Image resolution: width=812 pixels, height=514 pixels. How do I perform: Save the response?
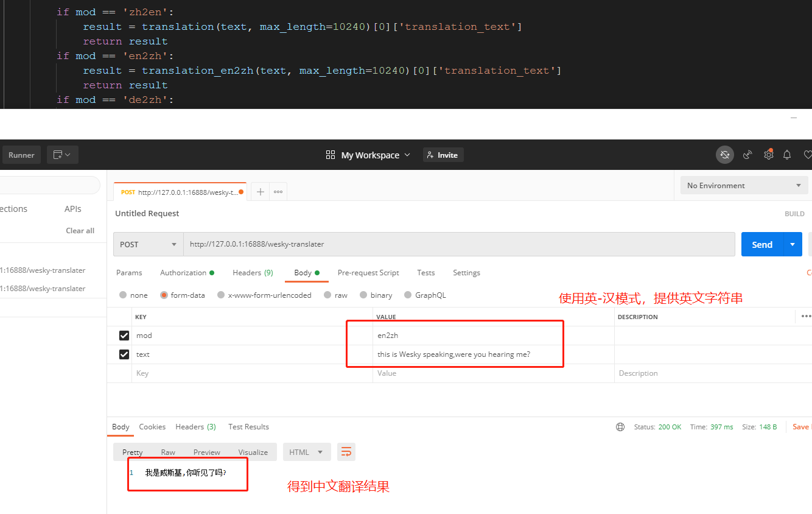801,427
